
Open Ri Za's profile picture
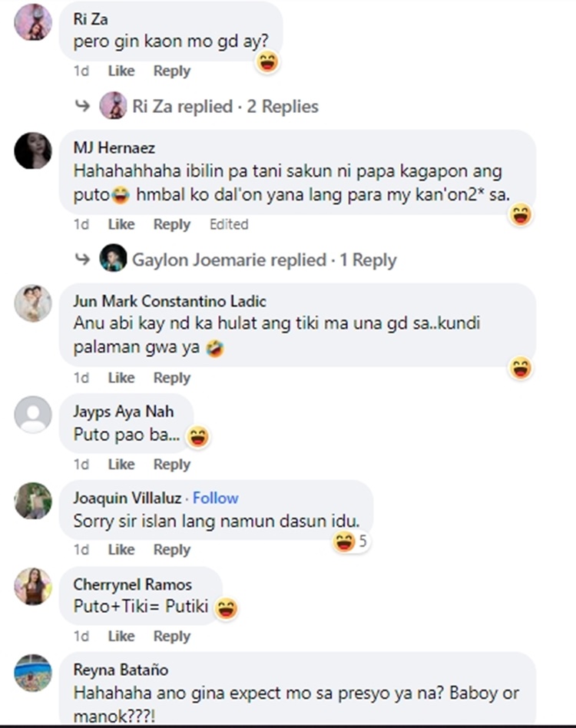[x=33, y=22]
